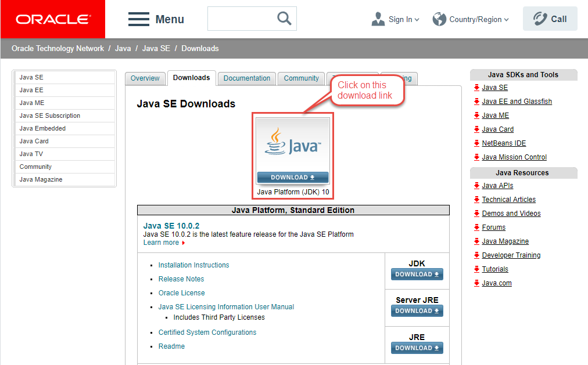The image size is (588, 365).
Task: Click the Sign In person icon
Action: [x=378, y=19]
